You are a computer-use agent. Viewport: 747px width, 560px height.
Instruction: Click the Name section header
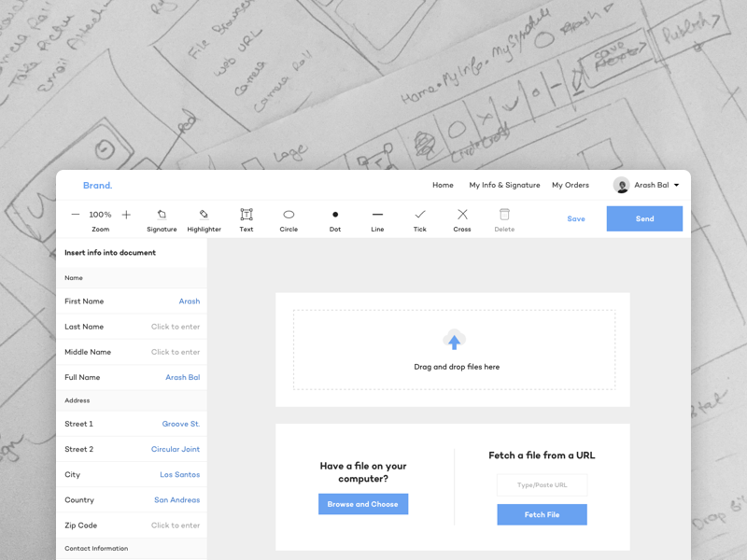point(132,277)
